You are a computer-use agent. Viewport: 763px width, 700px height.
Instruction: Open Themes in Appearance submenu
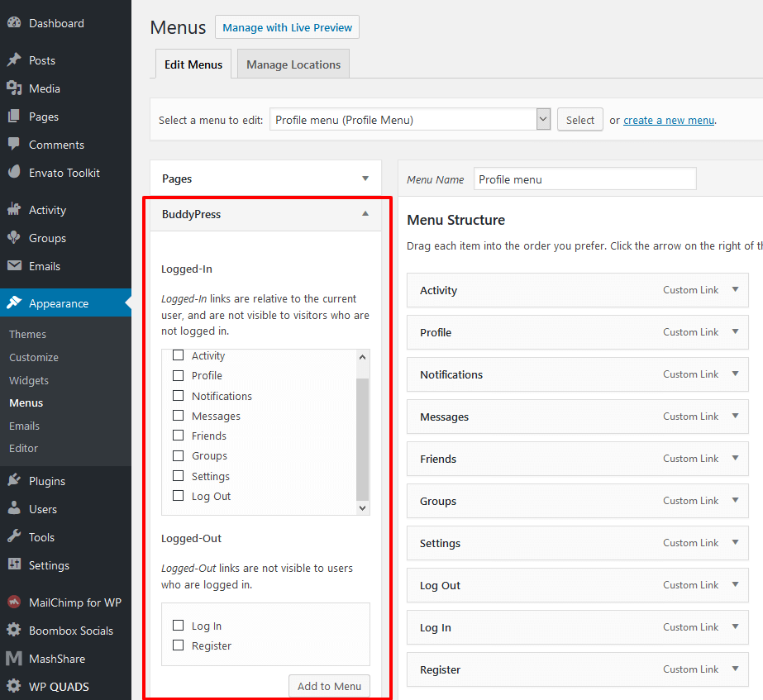click(27, 334)
